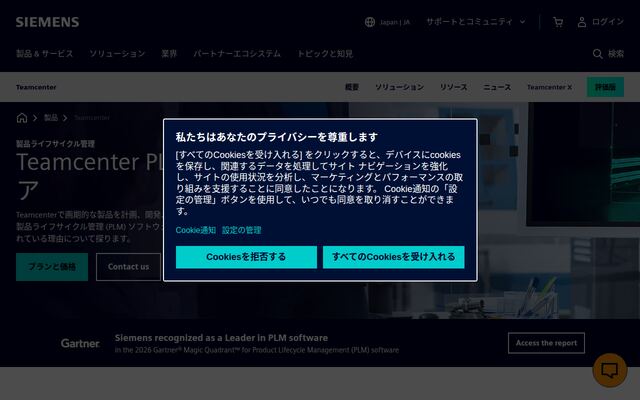Open the chat bubble widget
The width and height of the screenshot is (640, 400).
(610, 370)
